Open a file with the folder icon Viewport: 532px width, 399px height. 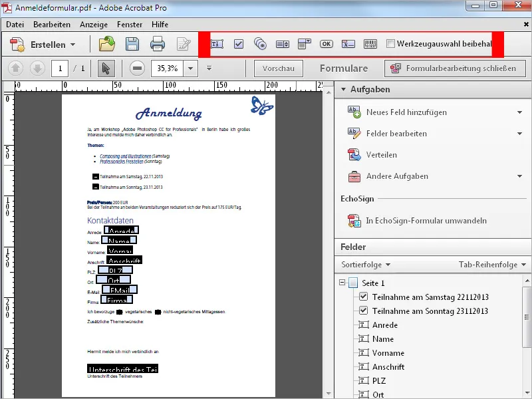[x=107, y=44]
